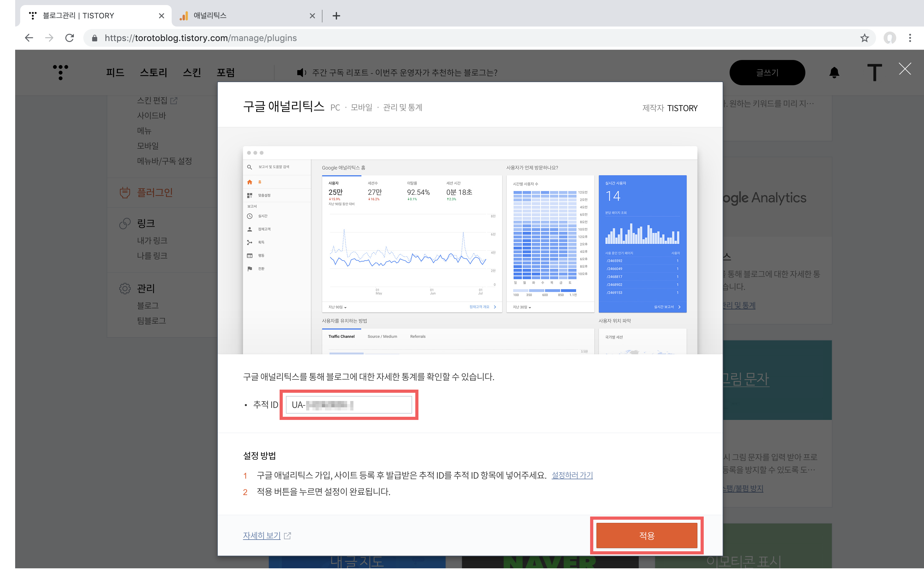Image resolution: width=924 pixels, height=586 pixels.
Task: Click the 플러그인 plug icon
Action: tap(125, 192)
